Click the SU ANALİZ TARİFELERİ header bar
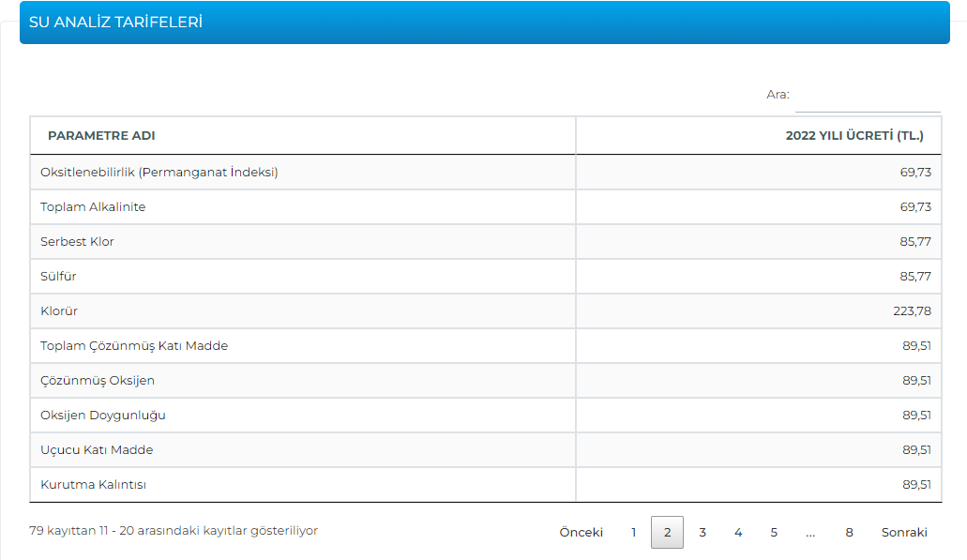967x560 pixels. 484,23
